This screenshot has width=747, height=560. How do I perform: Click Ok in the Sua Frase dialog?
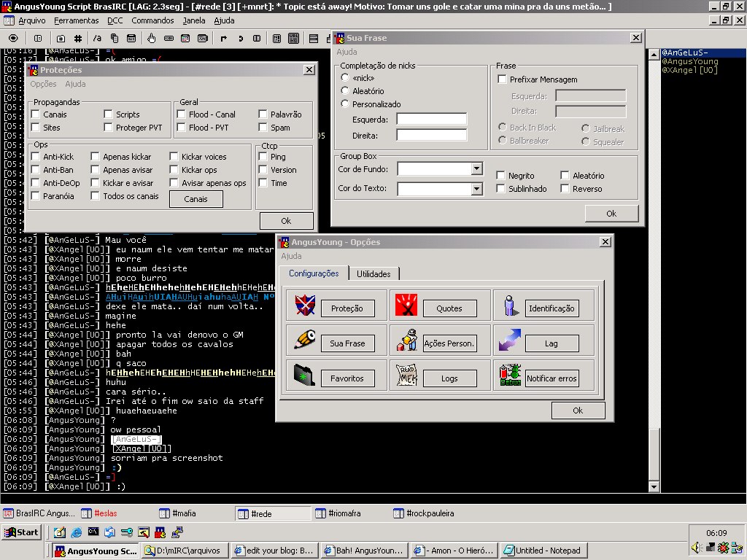pyautogui.click(x=612, y=214)
